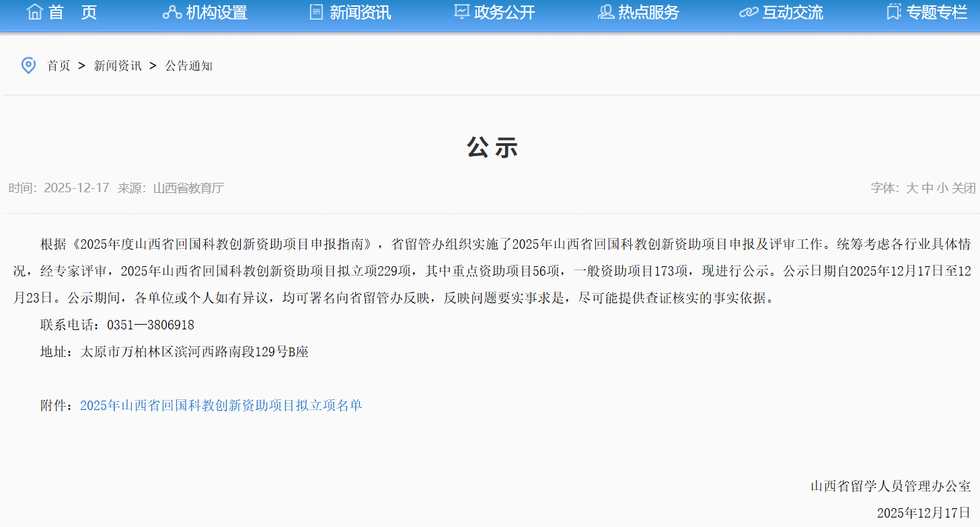Click the 互动交流 chain link icon
This screenshot has width=980, height=527.
tap(749, 12)
